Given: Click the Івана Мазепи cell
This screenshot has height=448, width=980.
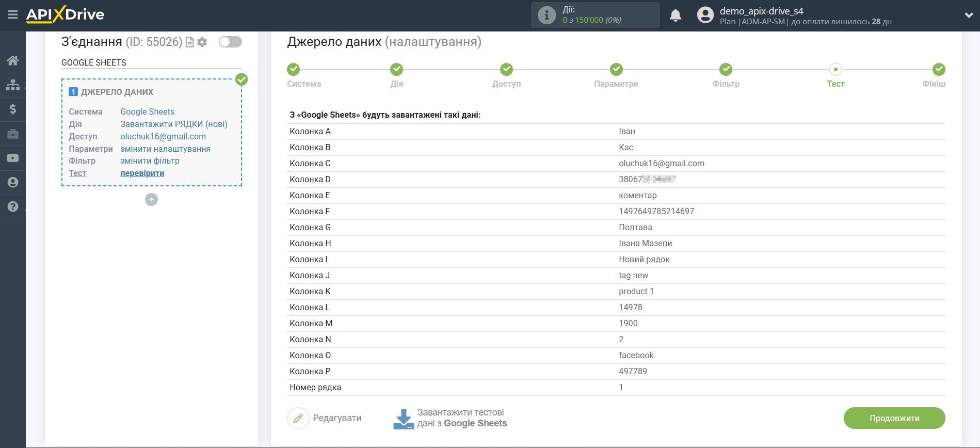Looking at the screenshot, I should tap(645, 243).
